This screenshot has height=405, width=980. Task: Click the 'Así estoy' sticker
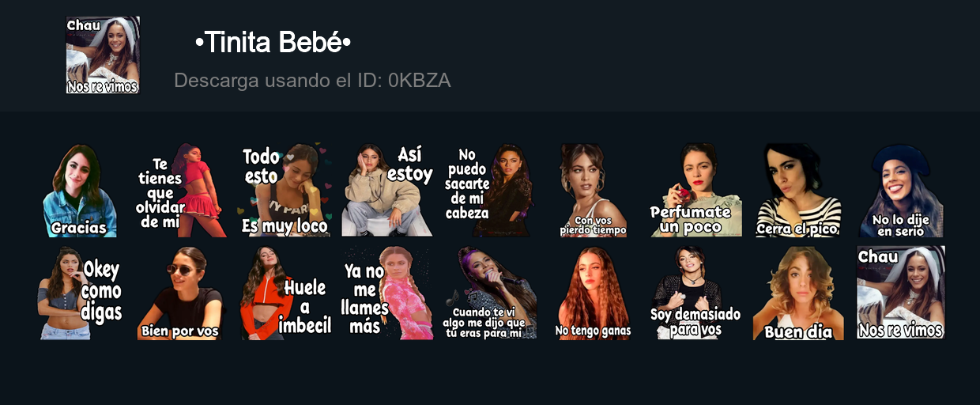[387, 190]
